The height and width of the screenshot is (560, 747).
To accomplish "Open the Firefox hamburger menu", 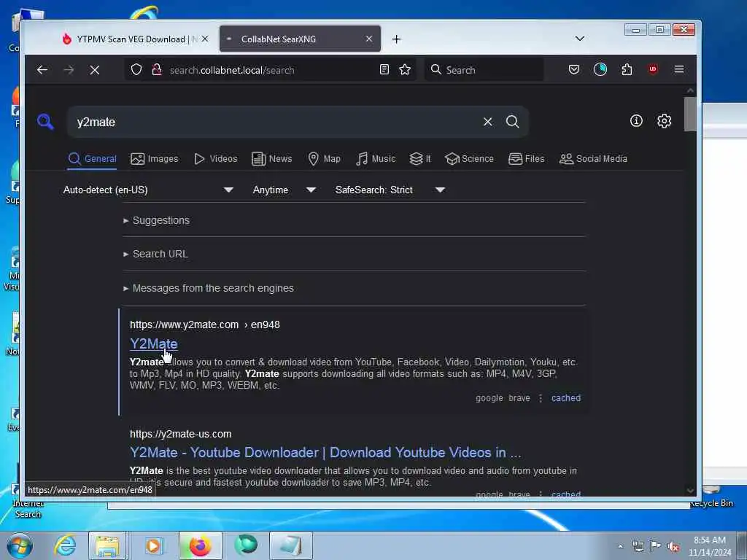I will [x=679, y=69].
